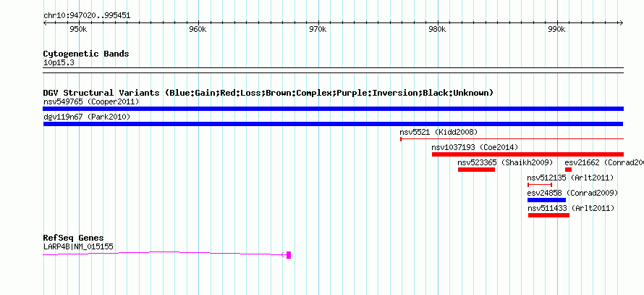Click the chr10:947020..995451 region label
This screenshot has width=644, height=295.
(87, 16)
